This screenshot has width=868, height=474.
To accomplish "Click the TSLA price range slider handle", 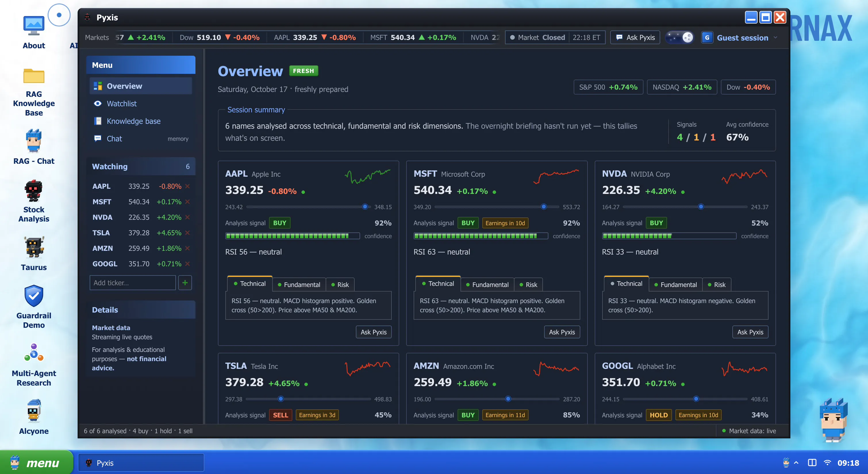I will tap(280, 399).
